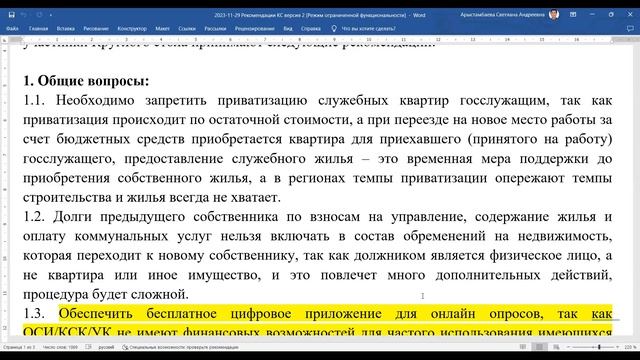Click the language indicator 'русский'
640x360 pixels.
pos(106,347)
